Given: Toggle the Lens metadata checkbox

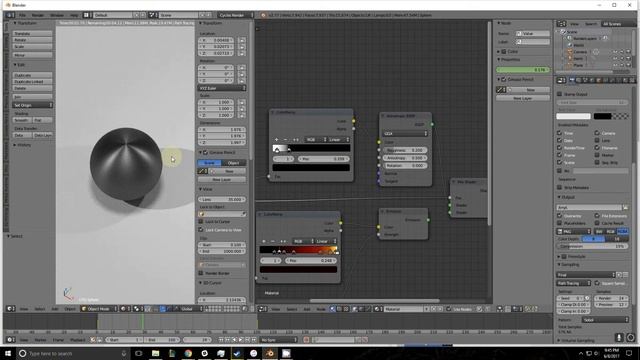Looking at the screenshot, I should click(x=597, y=140).
